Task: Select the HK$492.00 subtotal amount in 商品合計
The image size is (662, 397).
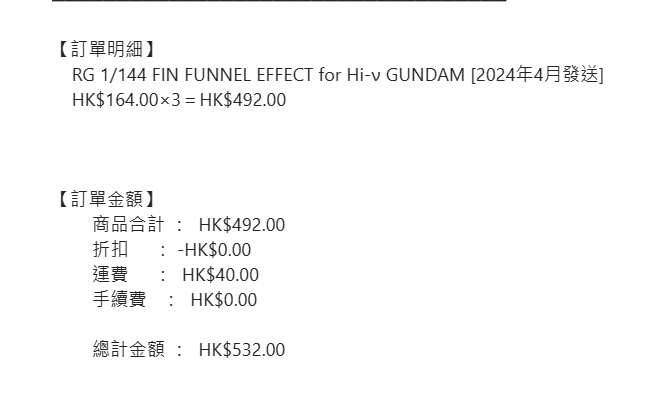Action: 242,225
